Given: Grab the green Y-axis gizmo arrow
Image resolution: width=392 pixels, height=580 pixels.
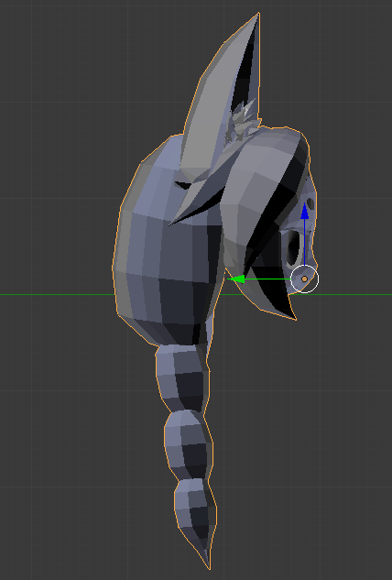Looking at the screenshot, I should pyautogui.click(x=237, y=279).
